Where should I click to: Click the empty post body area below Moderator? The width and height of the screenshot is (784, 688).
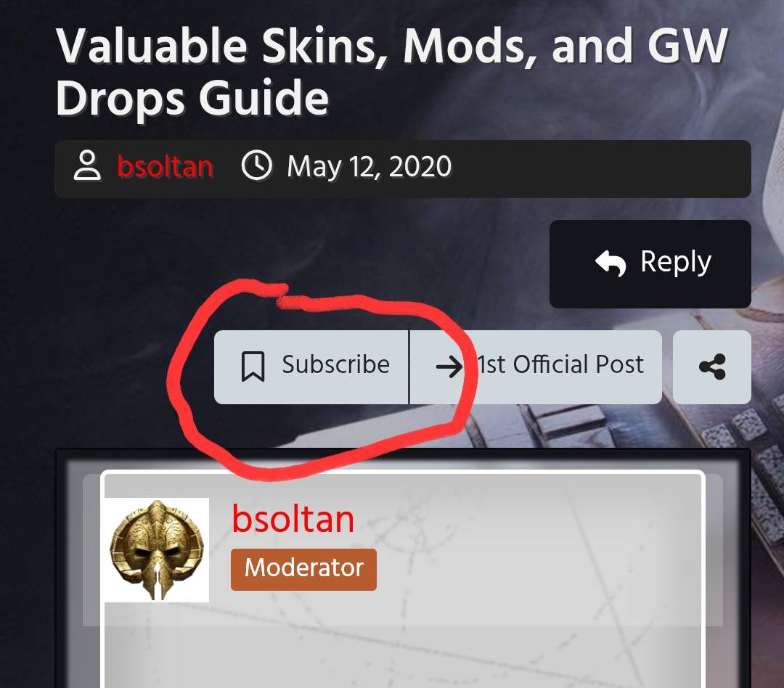[402, 655]
